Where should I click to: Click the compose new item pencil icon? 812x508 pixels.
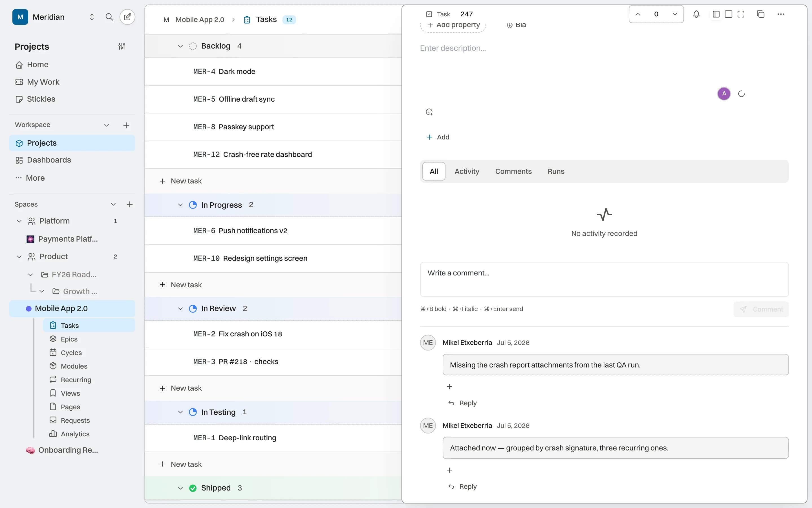[127, 17]
